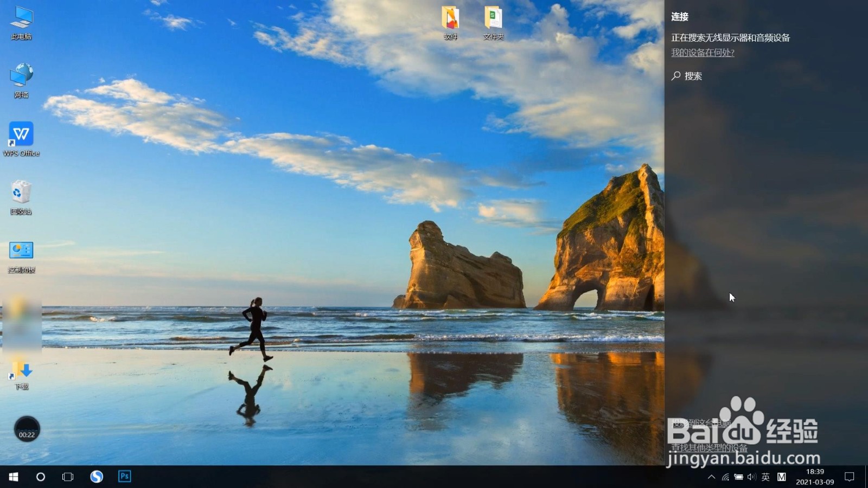The image size is (868, 488).
Task: Open Photoshop from the taskbar
Action: [125, 477]
